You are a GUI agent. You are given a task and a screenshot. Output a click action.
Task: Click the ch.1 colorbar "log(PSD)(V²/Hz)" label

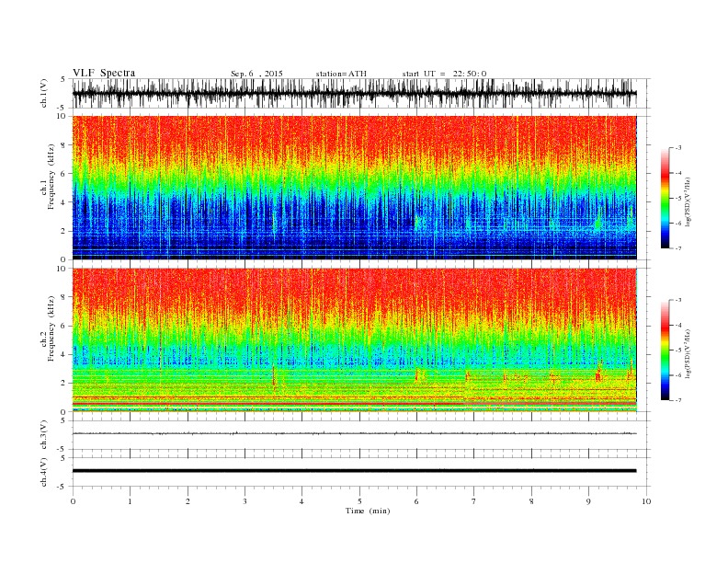688,202
